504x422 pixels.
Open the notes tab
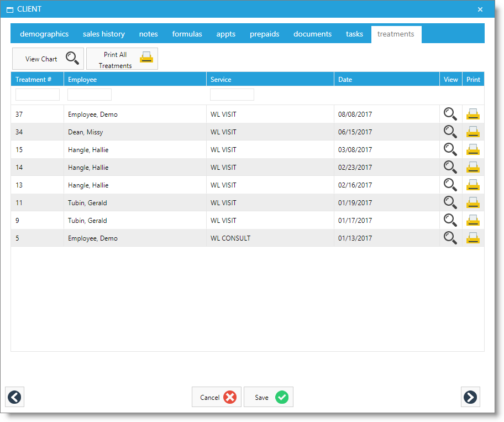(x=149, y=34)
